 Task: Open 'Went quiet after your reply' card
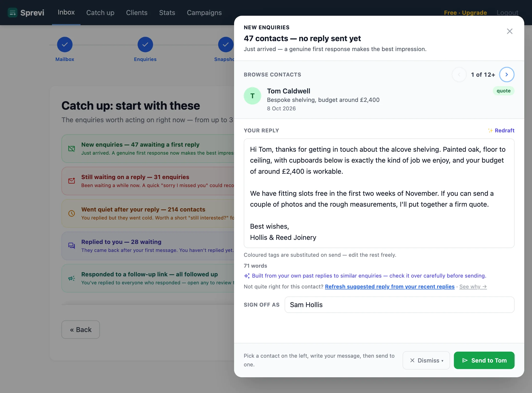point(148,213)
